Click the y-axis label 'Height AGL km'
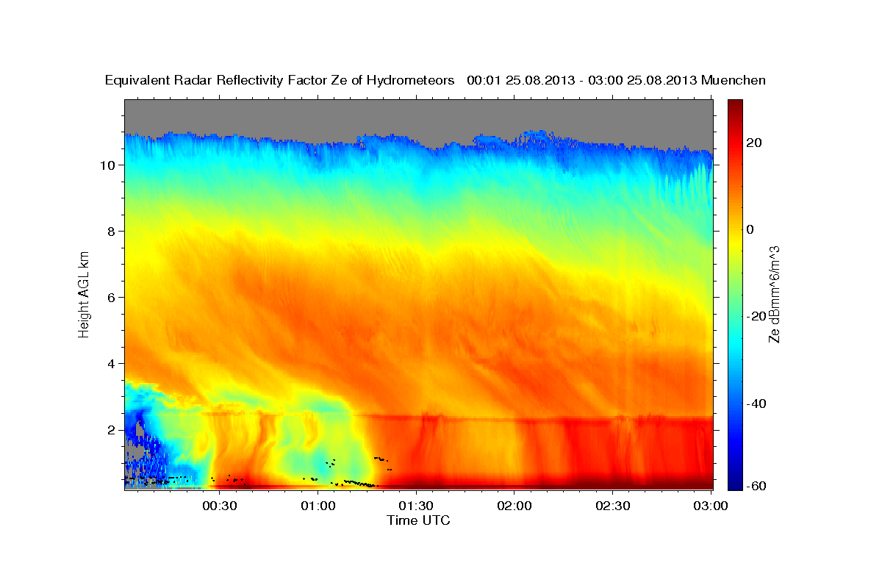 pos(84,293)
